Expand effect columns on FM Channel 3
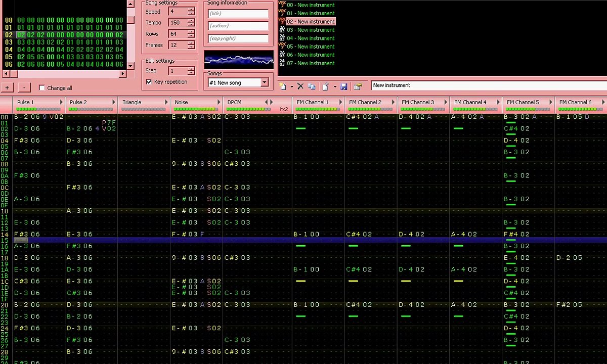Screen dimensions: 607x364 tap(445, 102)
